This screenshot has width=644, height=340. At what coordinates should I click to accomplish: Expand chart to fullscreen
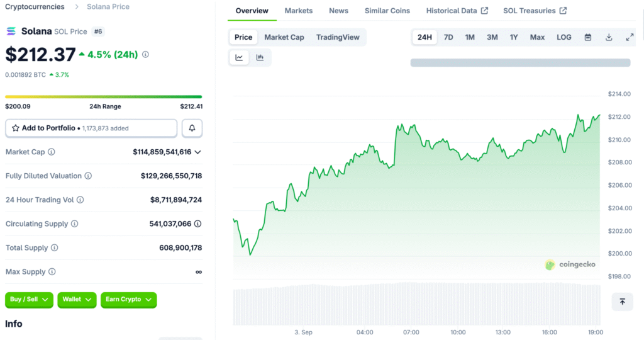(630, 37)
